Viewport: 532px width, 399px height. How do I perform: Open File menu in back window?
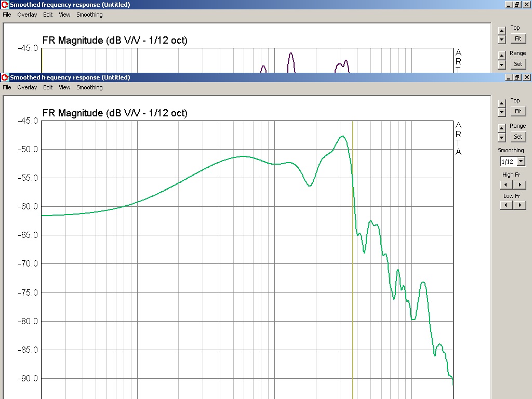7,15
